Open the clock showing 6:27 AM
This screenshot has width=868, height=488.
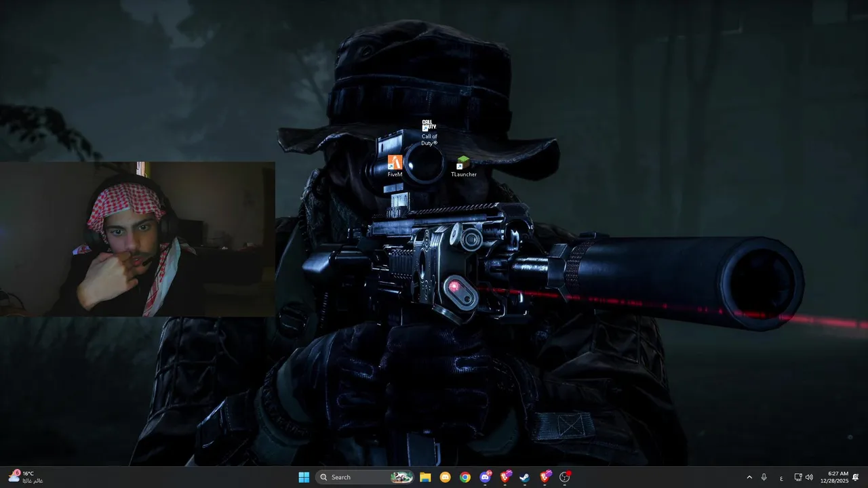(834, 477)
